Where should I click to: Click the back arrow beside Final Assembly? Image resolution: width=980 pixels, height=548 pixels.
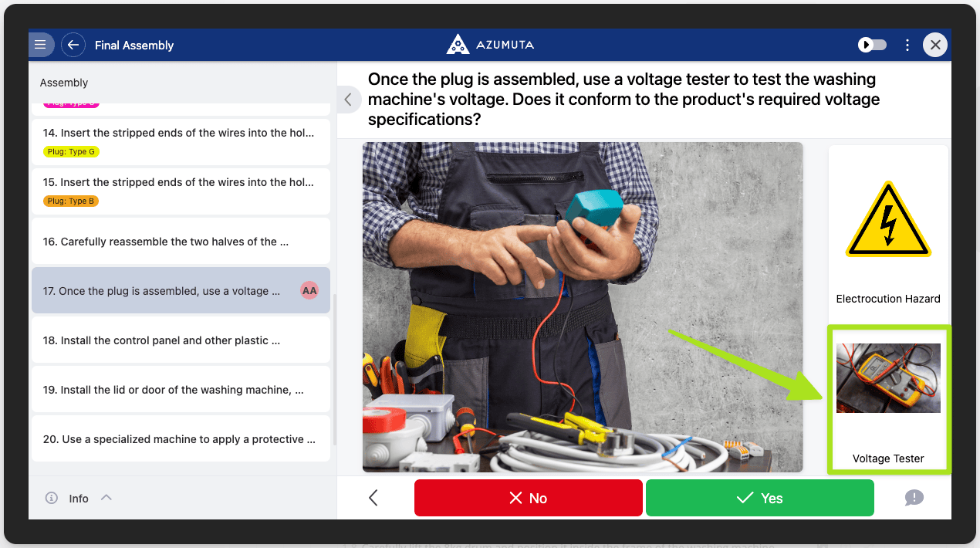pos(73,45)
